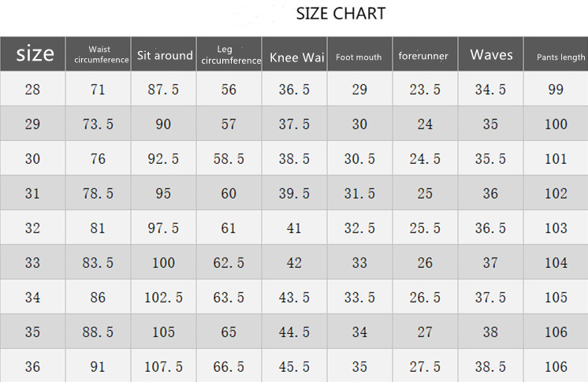Select sit around value 102.5

pyautogui.click(x=163, y=298)
